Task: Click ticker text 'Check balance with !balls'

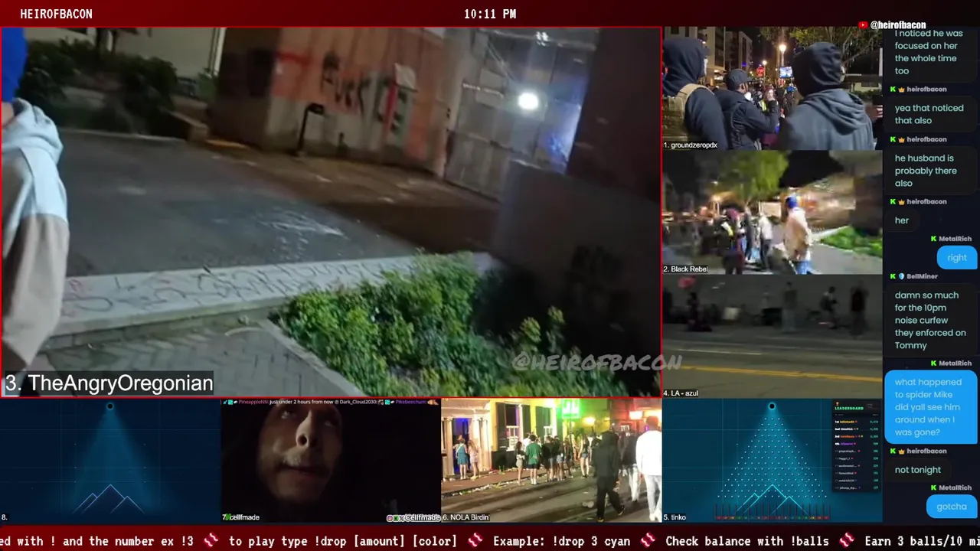Action: pyautogui.click(x=747, y=541)
